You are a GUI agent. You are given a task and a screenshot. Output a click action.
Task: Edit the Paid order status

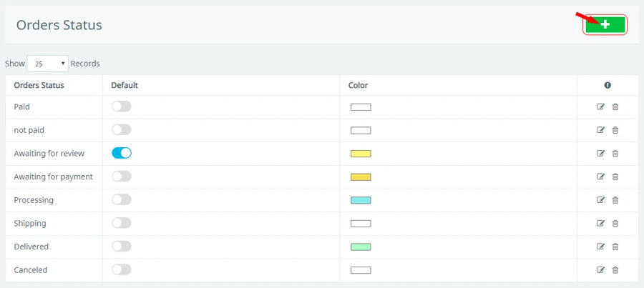coord(600,107)
